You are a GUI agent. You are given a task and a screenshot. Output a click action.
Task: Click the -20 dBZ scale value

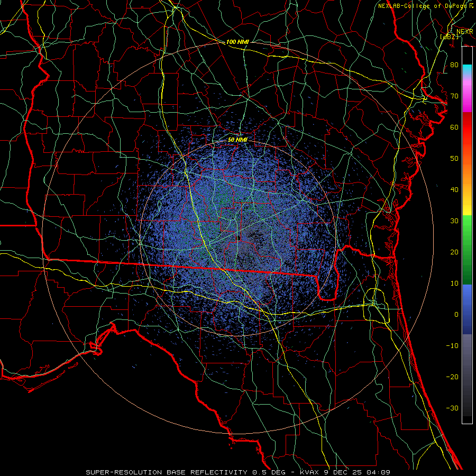[x=452, y=377]
